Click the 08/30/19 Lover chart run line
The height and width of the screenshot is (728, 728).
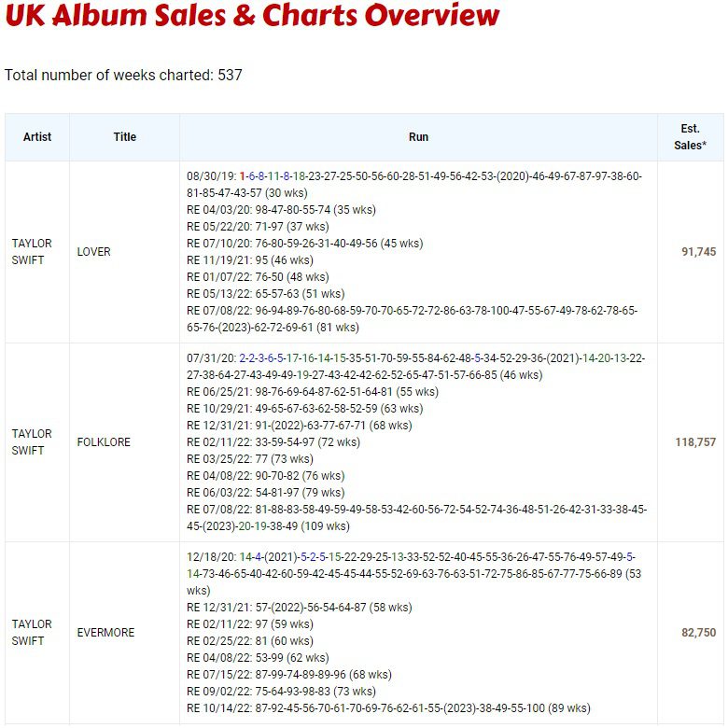pos(414,185)
